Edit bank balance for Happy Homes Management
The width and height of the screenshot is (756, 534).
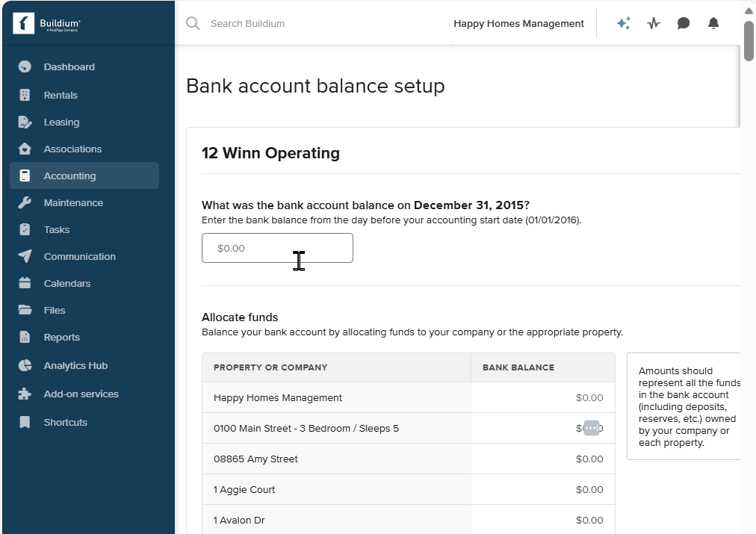543,397
